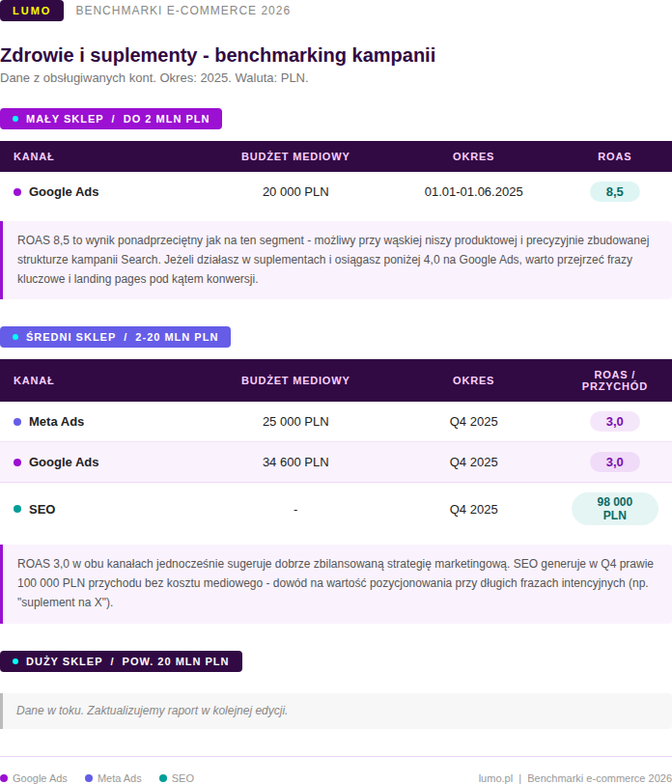Click the cyan dot in MAŁY SKLEP badge
Screen dimensions: 672x784
click(15, 119)
